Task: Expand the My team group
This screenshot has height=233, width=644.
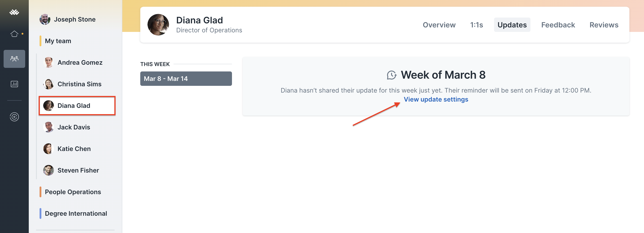Action: pyautogui.click(x=58, y=41)
